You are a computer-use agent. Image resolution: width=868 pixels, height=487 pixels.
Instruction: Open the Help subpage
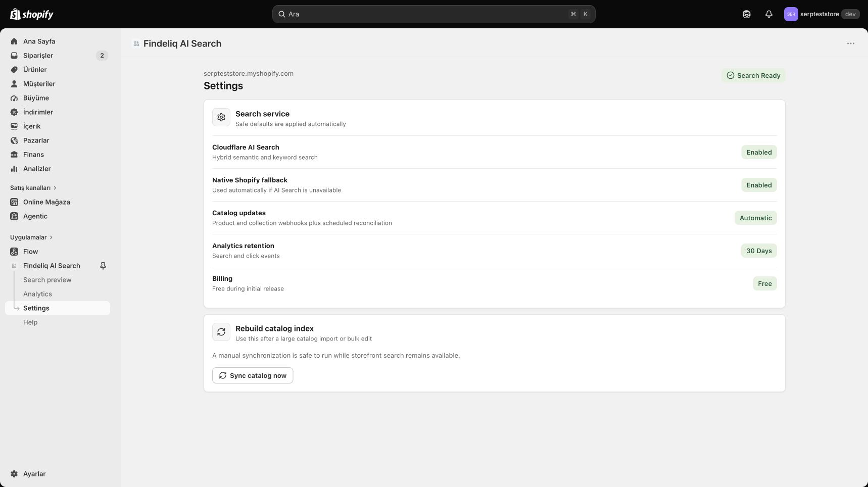[x=30, y=322]
